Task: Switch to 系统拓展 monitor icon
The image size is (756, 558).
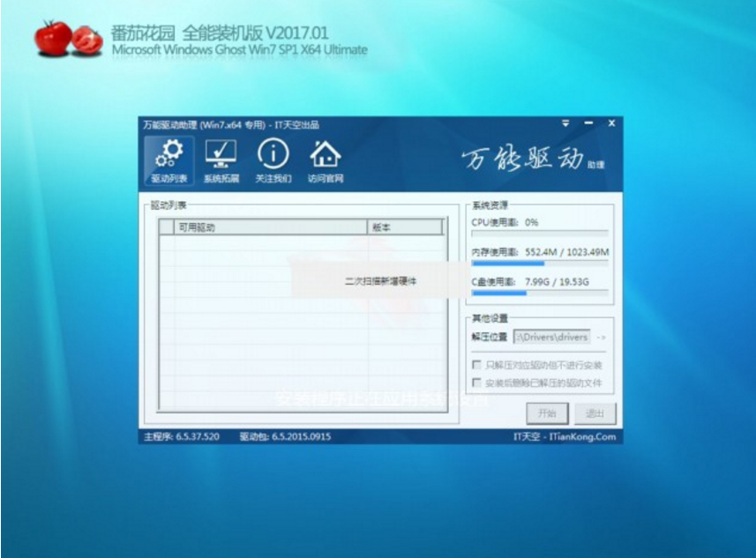Action: [x=221, y=160]
